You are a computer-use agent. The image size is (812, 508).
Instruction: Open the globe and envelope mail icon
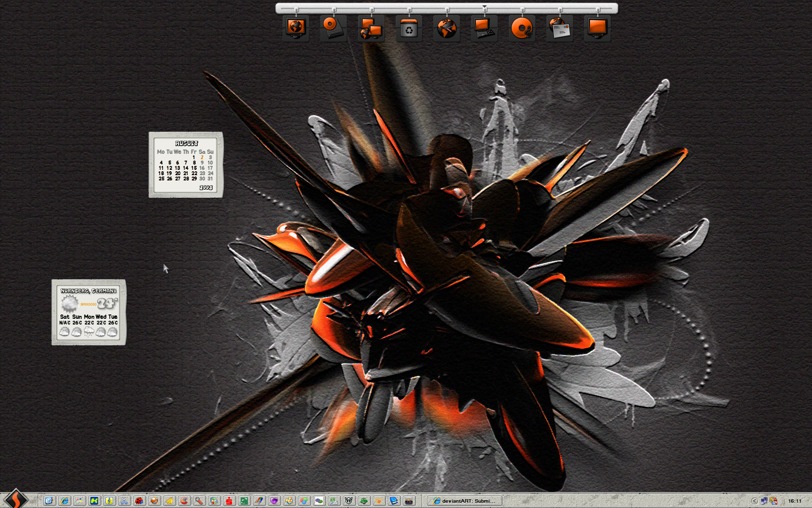tap(560, 28)
